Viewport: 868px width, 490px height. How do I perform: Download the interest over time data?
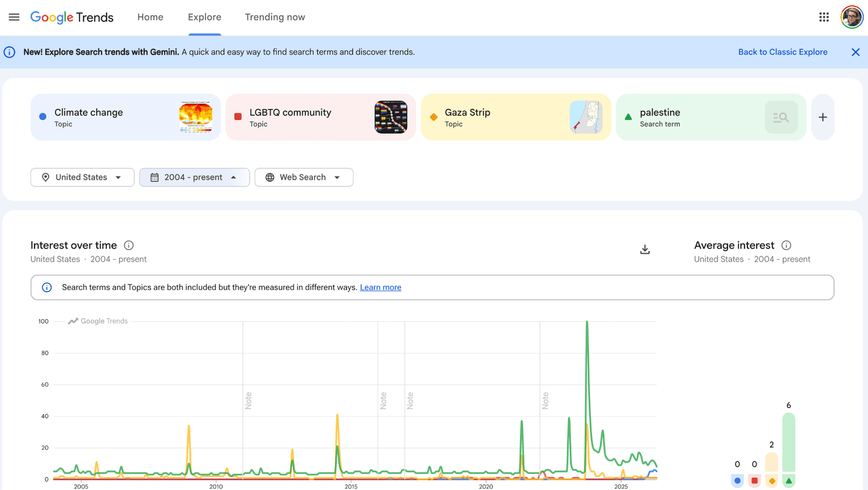[645, 250]
